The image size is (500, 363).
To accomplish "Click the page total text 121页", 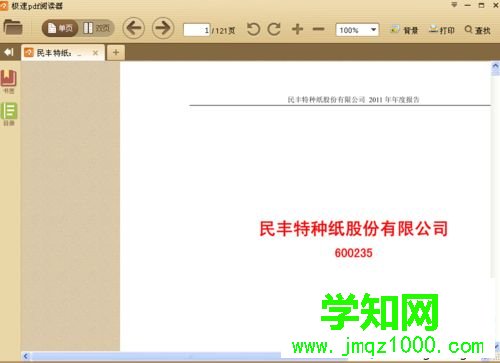I will point(225,31).
